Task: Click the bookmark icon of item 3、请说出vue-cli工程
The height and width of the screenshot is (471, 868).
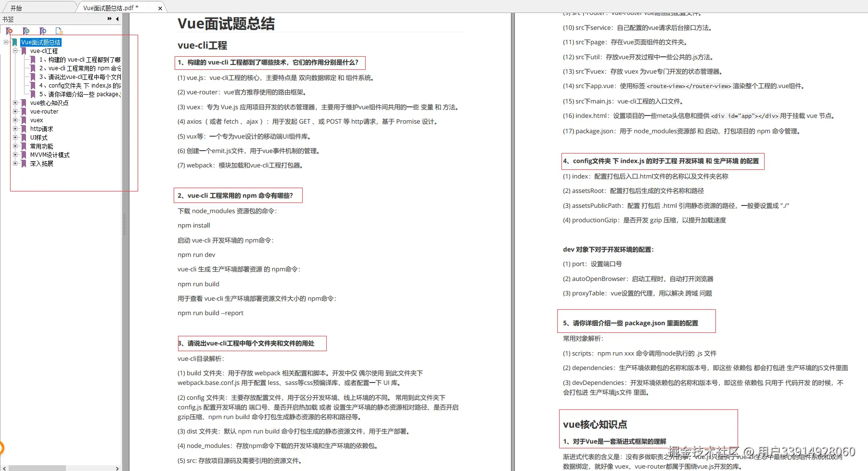Action: click(33, 77)
